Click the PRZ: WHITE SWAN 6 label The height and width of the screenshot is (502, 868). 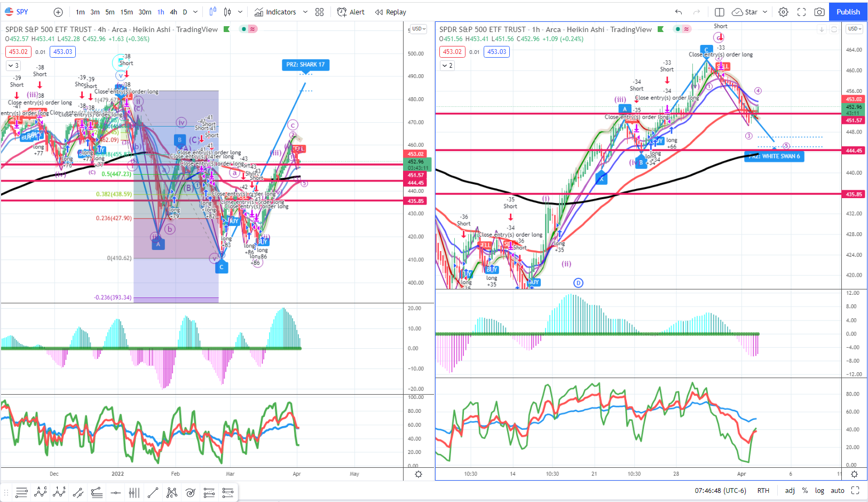(x=774, y=156)
